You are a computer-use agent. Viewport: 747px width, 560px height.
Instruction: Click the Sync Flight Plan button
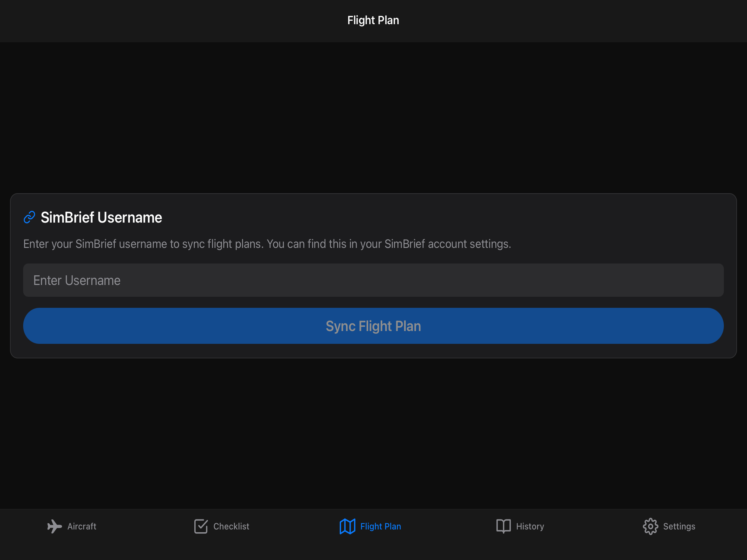(373, 326)
